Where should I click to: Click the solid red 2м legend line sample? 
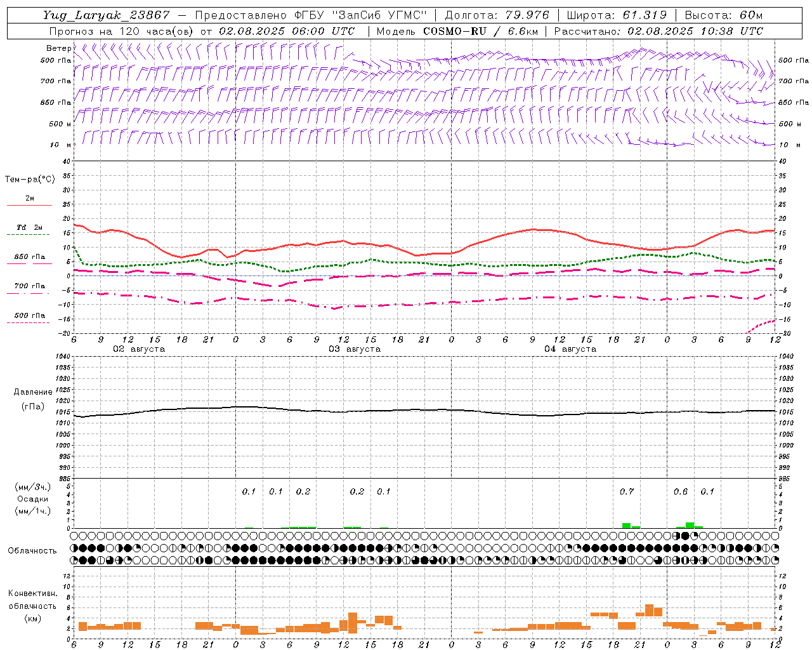29,205
